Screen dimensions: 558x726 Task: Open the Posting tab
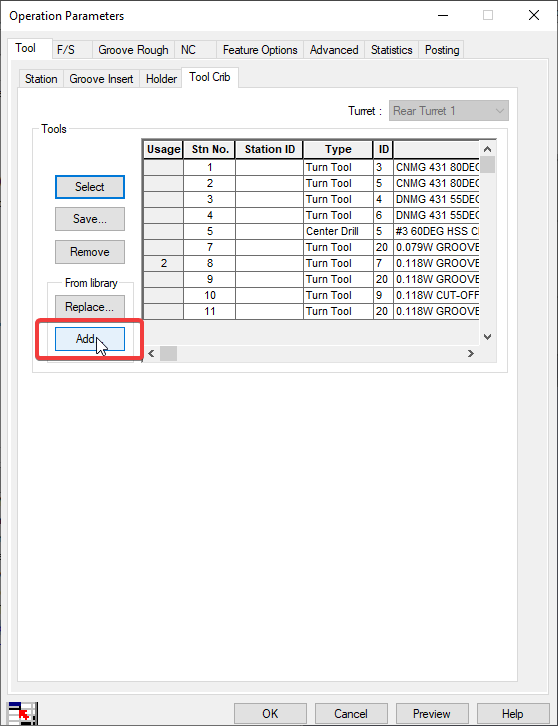[x=442, y=50]
